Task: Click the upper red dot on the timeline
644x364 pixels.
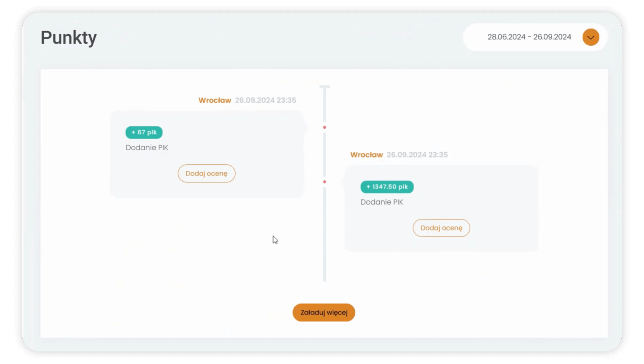Action: (325, 127)
